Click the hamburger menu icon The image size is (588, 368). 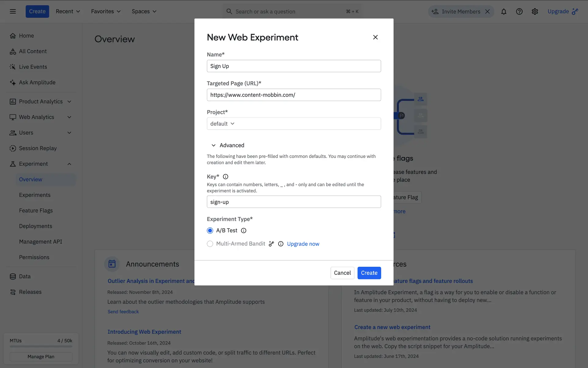13,12
